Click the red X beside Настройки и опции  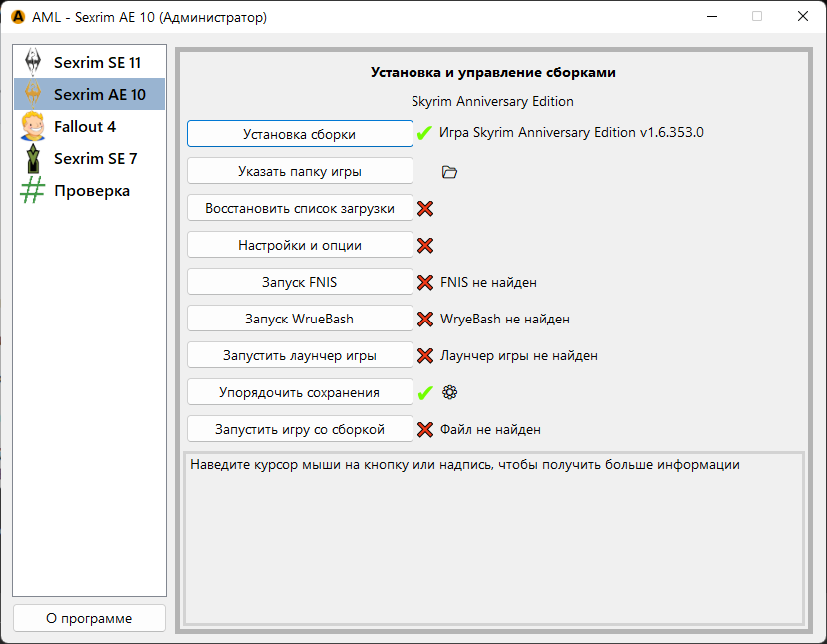click(x=425, y=245)
